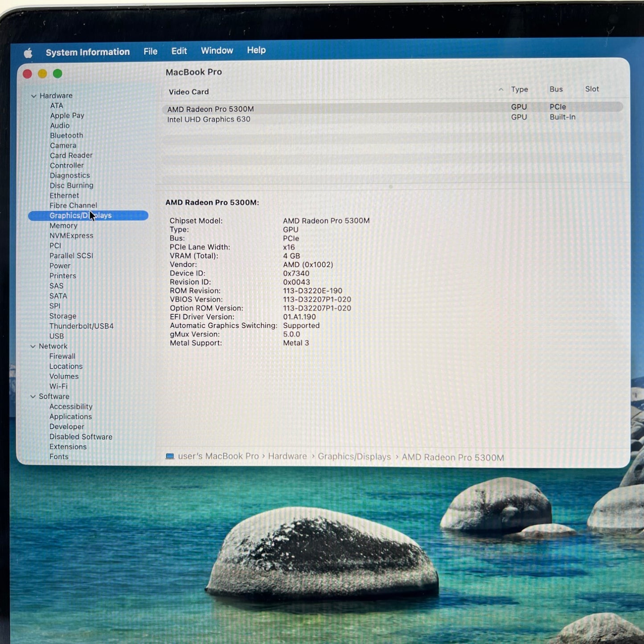Click the VRAM value 4 GB
This screenshot has height=644, width=644.
[x=291, y=256]
